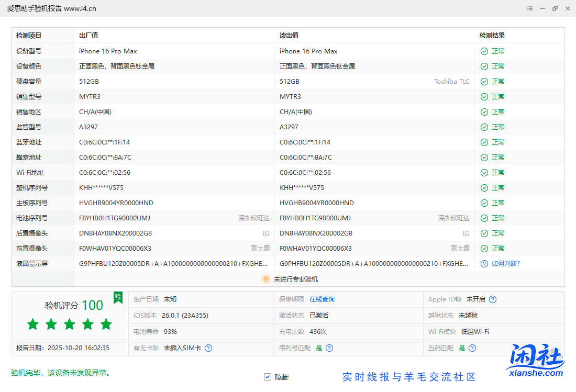Click the green check on the Wi-Fi地址 row
576x392 pixels.
[x=483, y=172]
